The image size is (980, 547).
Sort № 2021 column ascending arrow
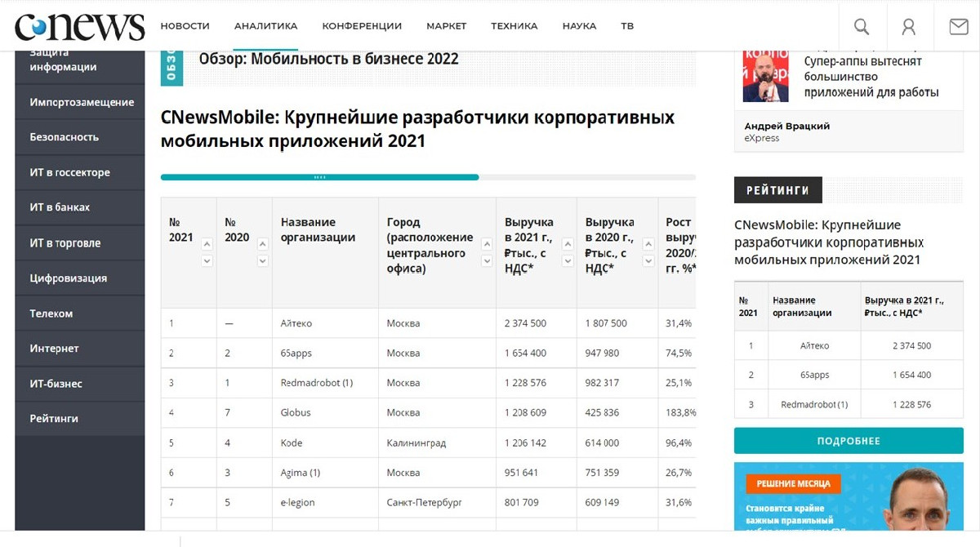tap(207, 243)
